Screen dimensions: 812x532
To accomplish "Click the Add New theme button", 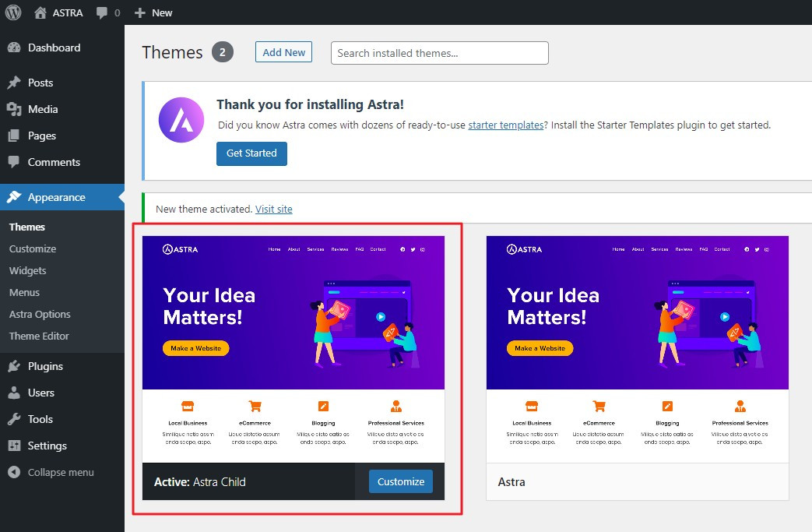I will click(284, 52).
